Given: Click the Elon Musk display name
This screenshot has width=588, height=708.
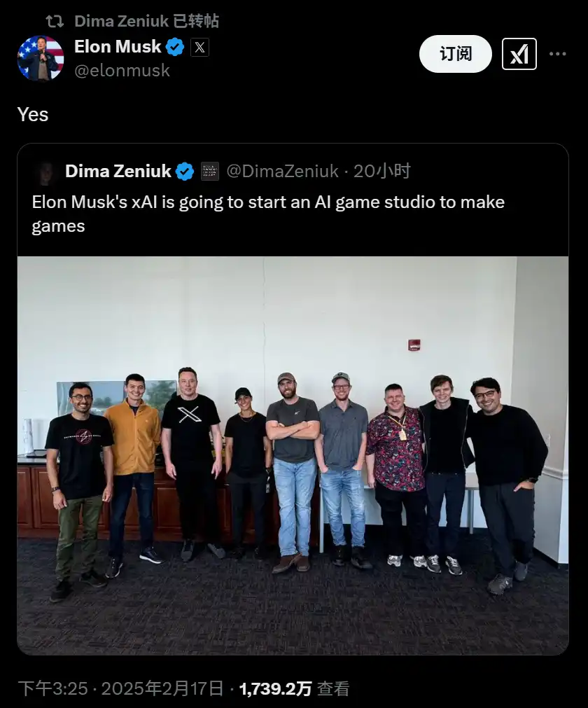Looking at the screenshot, I should click(x=118, y=46).
